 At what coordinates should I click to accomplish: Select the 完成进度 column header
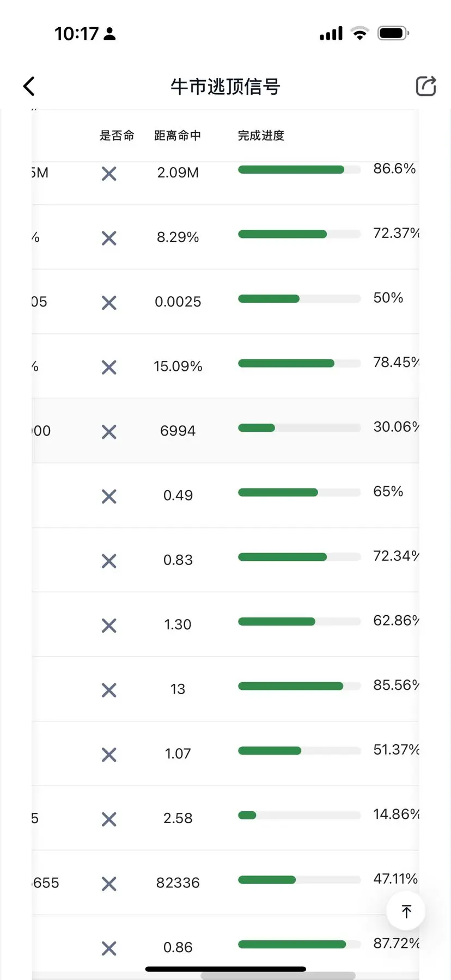coord(261,136)
